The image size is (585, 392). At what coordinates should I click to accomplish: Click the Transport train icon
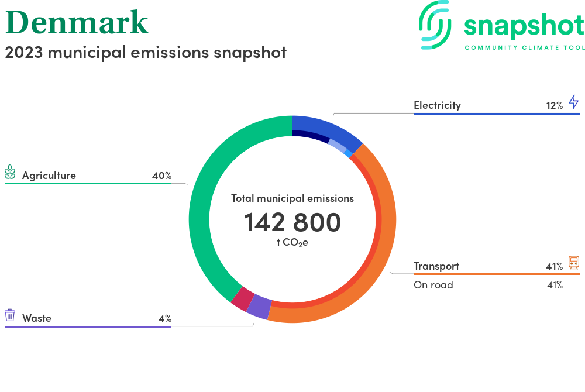[574, 263]
